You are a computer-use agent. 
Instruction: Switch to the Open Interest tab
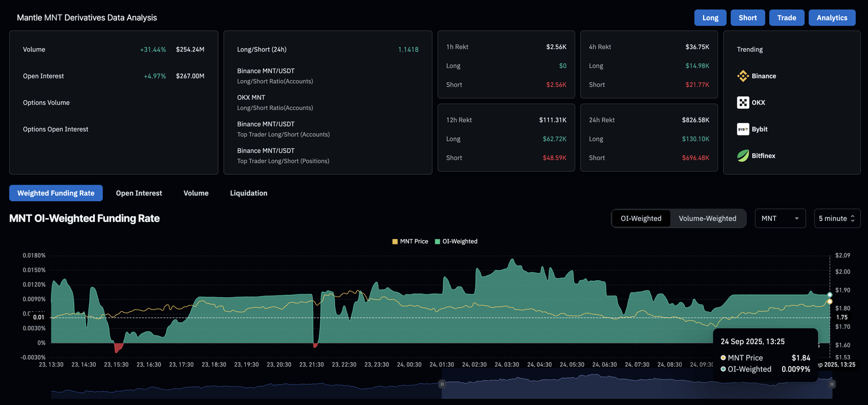pos(139,193)
